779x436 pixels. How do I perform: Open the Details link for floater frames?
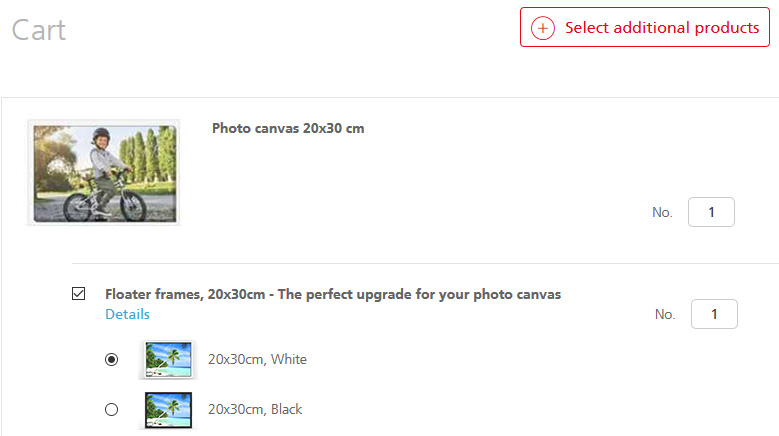(x=127, y=314)
